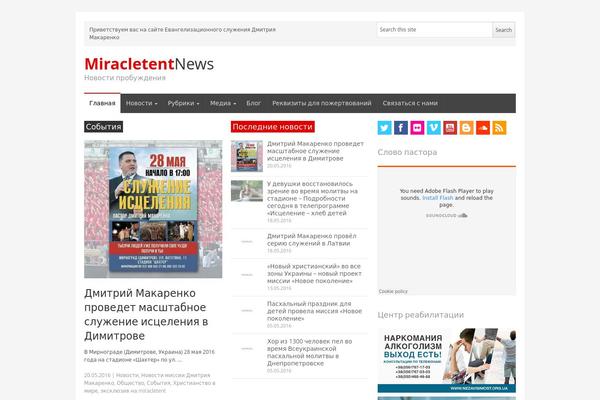
Task: Expand the Медиа dropdown menu
Action: click(x=223, y=103)
